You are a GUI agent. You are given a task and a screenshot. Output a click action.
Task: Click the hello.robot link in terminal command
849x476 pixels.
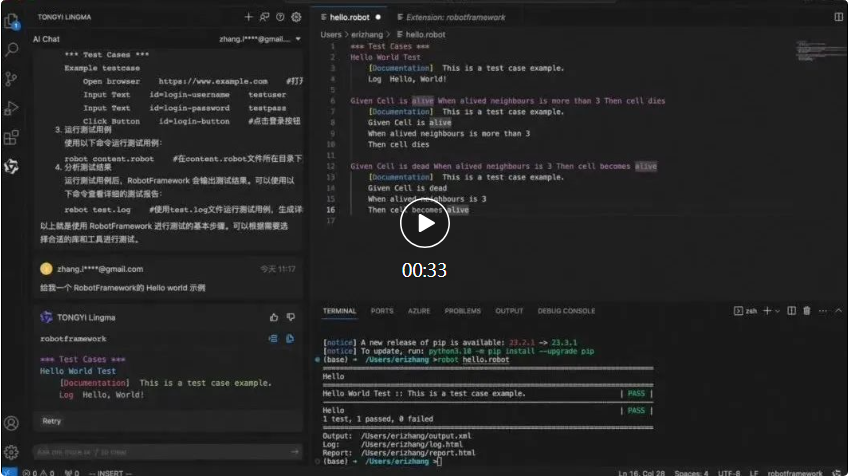[x=486, y=360]
